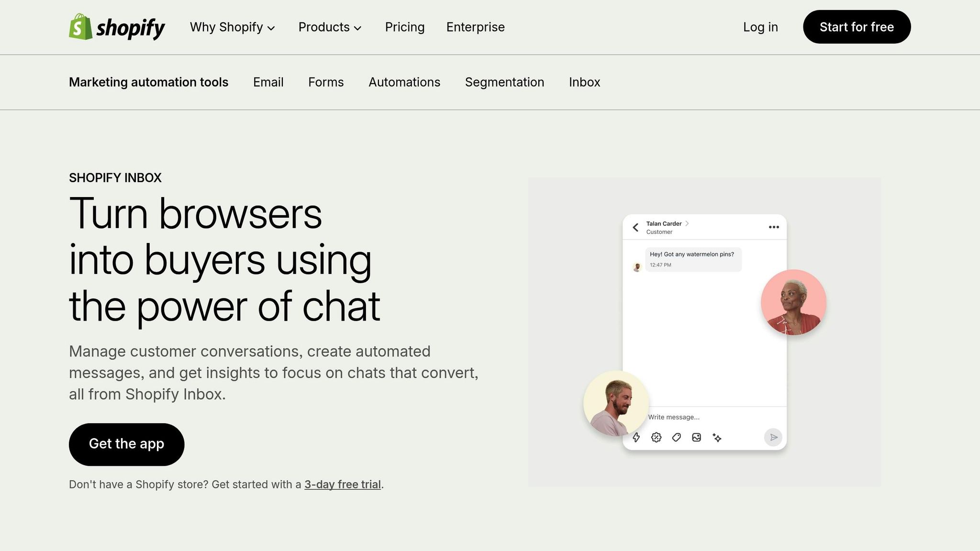Select the Segmentation tab

point(504,82)
